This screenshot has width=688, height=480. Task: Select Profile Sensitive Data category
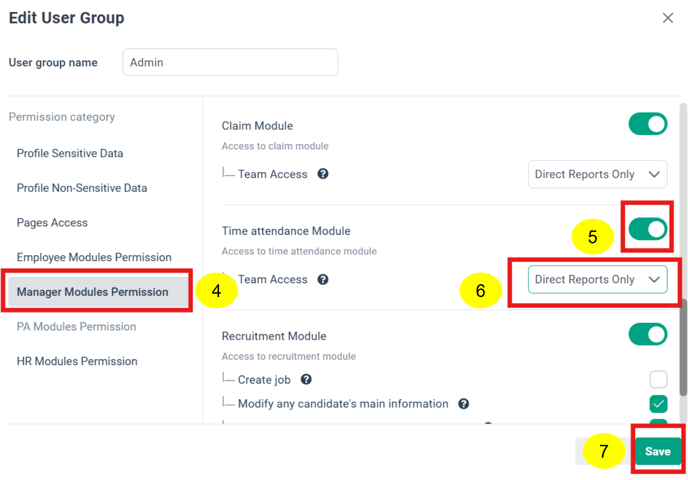[70, 153]
